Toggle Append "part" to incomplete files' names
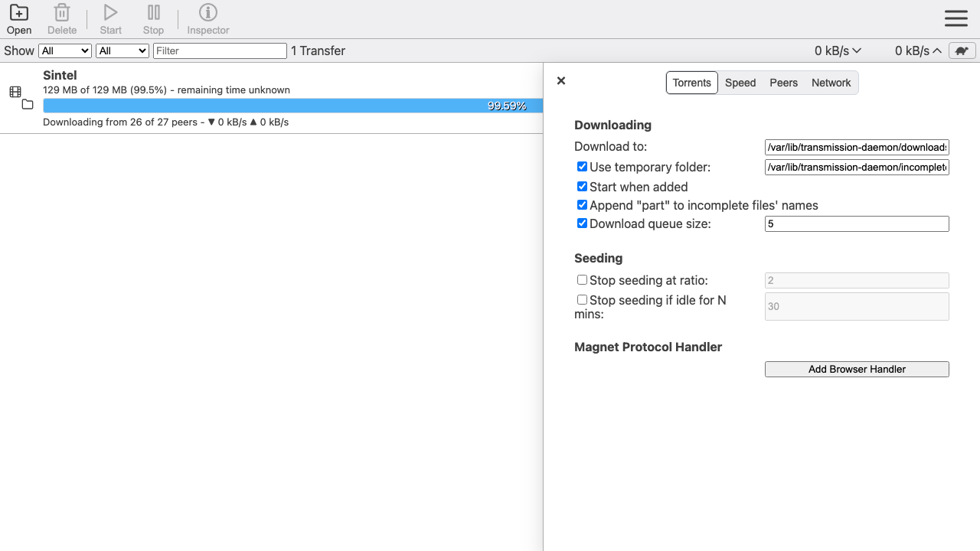The image size is (980, 551). tap(582, 204)
